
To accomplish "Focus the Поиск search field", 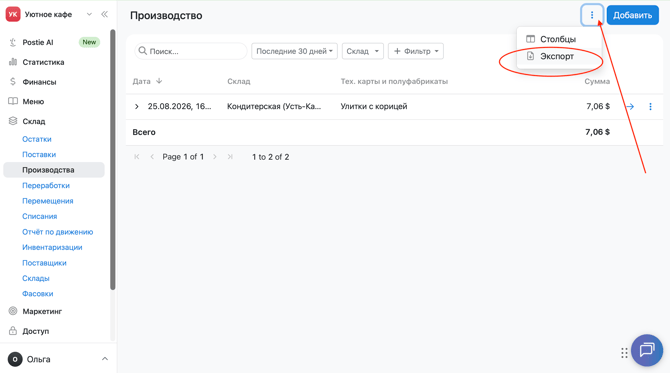I will coord(191,51).
